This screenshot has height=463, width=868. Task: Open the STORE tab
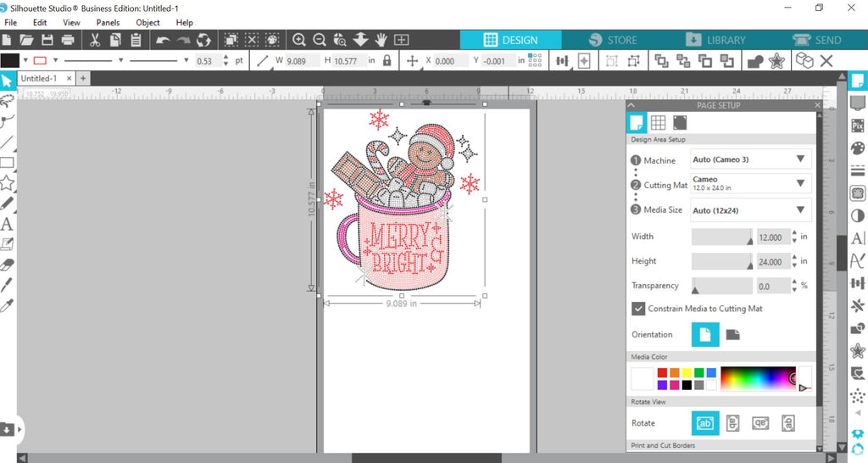click(613, 40)
